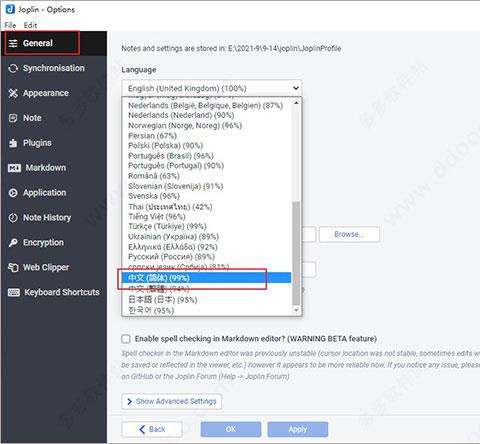Click the Apply button
480x444 pixels.
coord(298,429)
